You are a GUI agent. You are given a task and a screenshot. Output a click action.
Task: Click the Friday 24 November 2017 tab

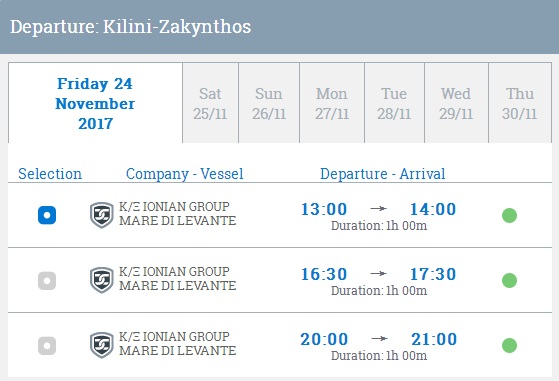tap(95, 103)
